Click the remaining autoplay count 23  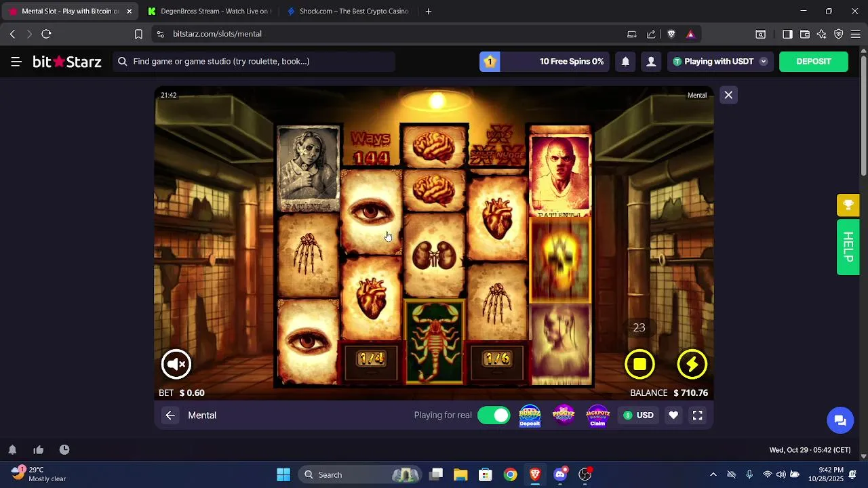point(639,327)
